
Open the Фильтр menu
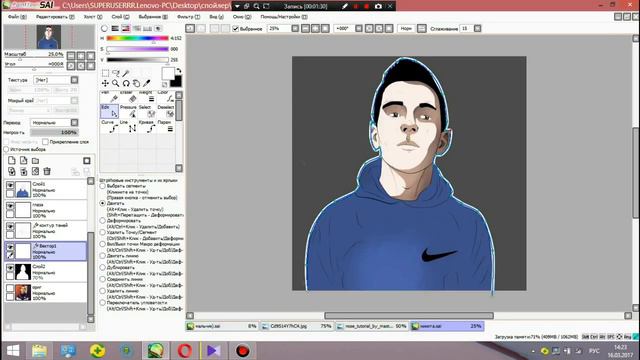188,17
